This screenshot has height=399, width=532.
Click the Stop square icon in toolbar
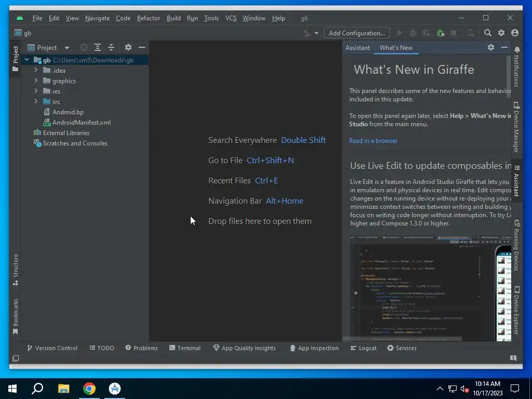pos(453,33)
